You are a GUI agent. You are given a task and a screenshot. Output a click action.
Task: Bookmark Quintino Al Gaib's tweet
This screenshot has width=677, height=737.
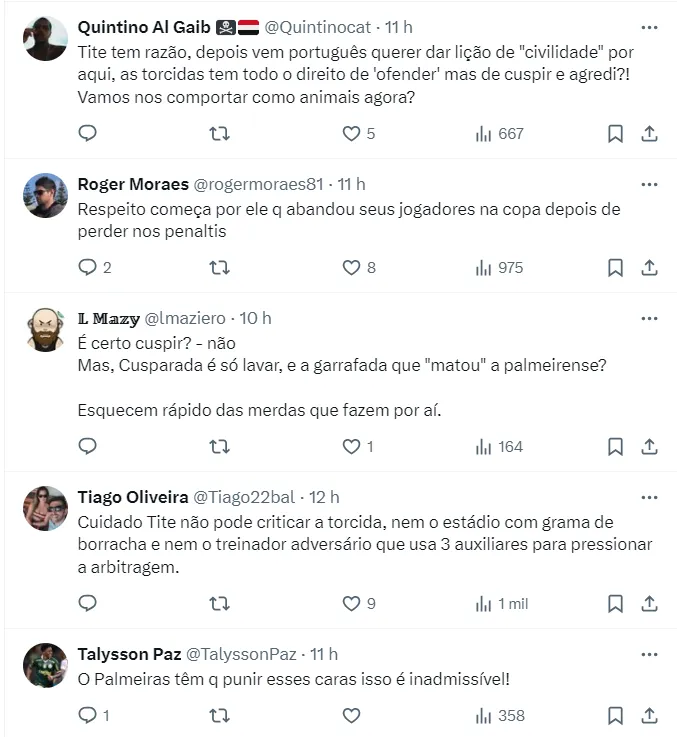point(615,133)
